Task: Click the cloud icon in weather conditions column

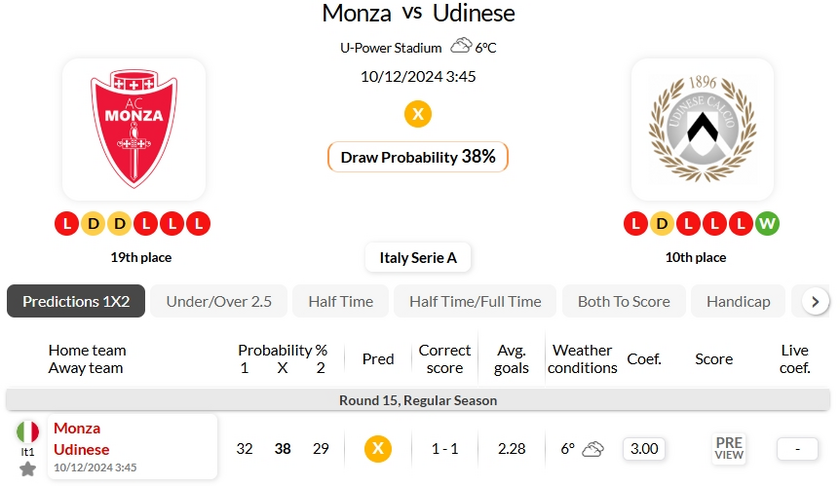Action: tap(593, 449)
